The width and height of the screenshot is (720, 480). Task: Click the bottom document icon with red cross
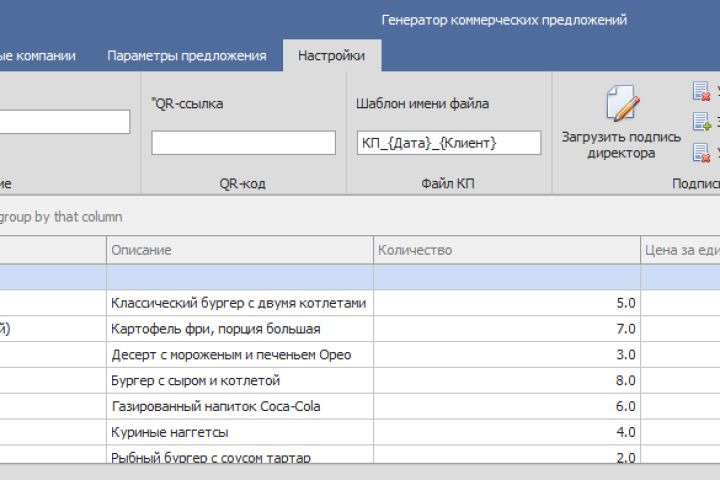[701, 153]
